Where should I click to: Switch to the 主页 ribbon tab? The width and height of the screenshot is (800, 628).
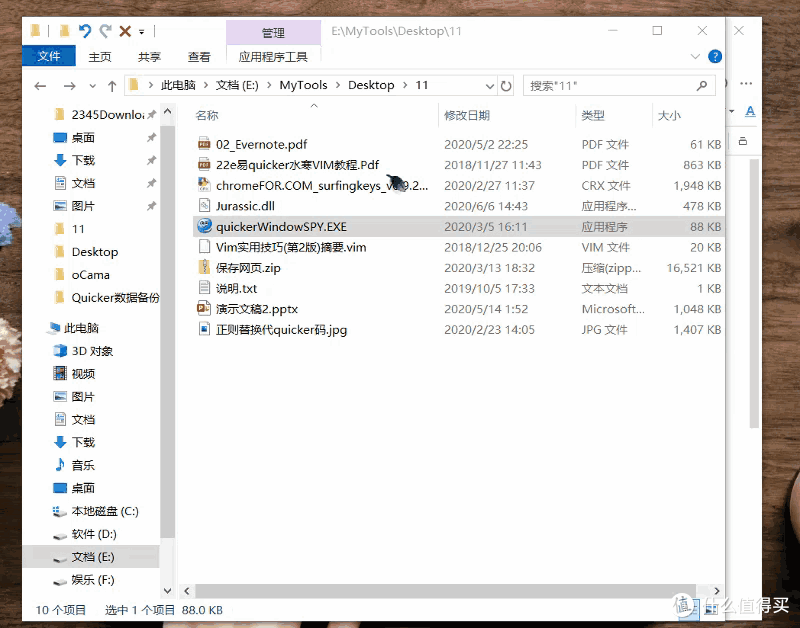pyautogui.click(x=99, y=57)
